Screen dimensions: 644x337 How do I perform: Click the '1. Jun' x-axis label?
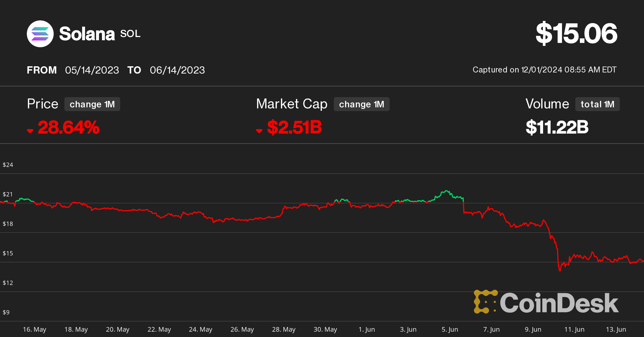(x=367, y=329)
